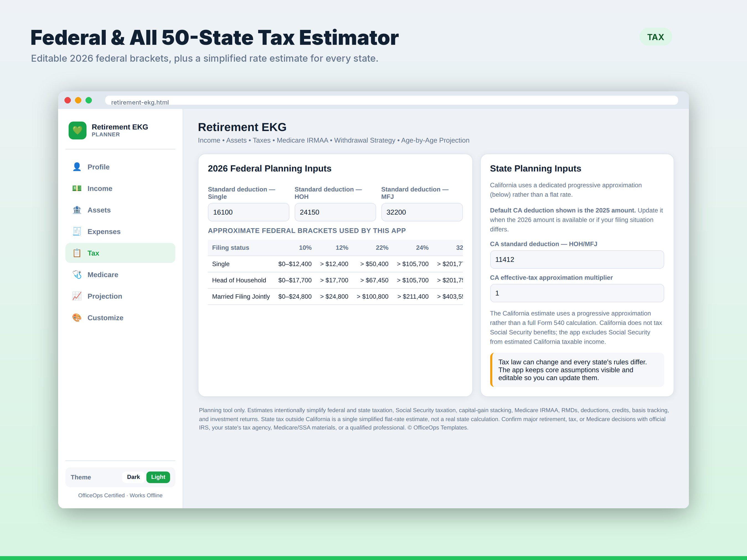Open the Assets section

click(x=120, y=210)
